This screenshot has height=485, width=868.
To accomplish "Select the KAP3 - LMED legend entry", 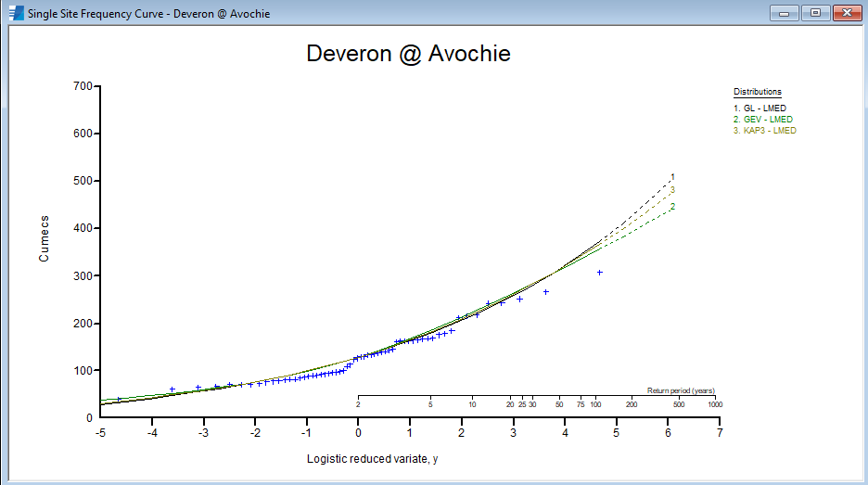I will pyautogui.click(x=764, y=131).
